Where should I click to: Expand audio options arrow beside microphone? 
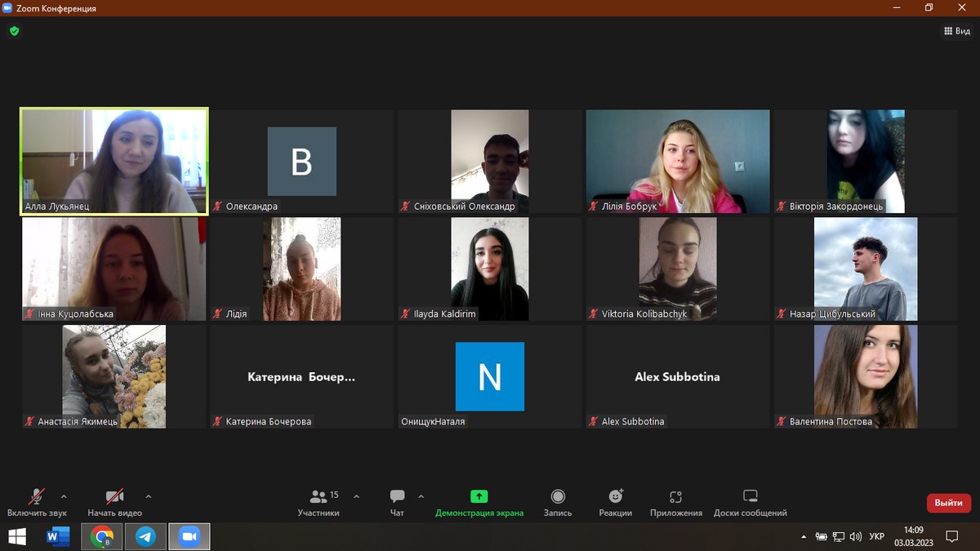(64, 496)
